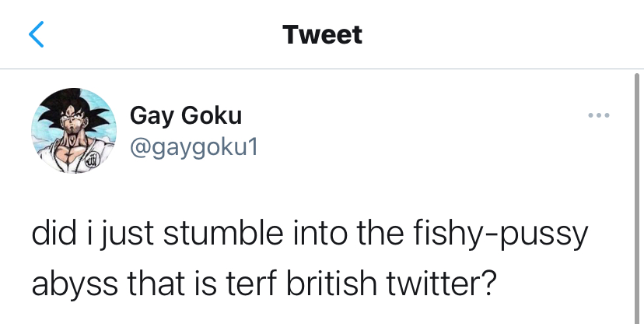Open the overflow menu beside Gay Goku
This screenshot has height=324, width=644.
(599, 116)
